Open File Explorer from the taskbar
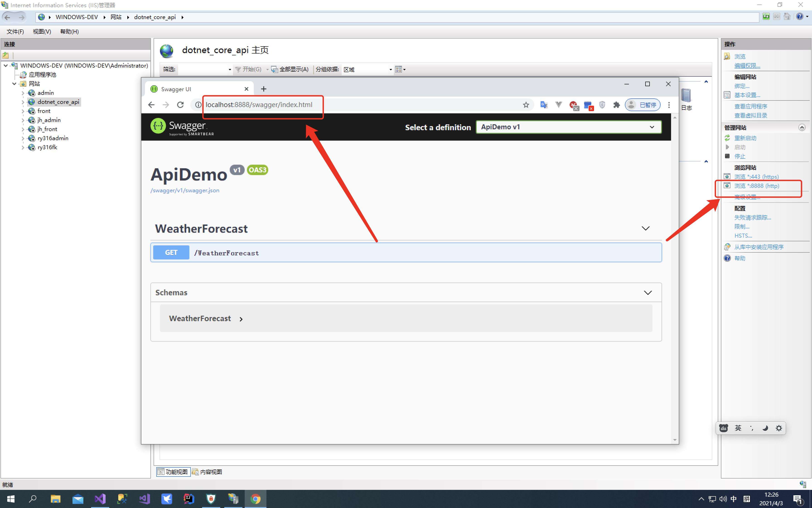This screenshot has width=812, height=508. point(55,499)
